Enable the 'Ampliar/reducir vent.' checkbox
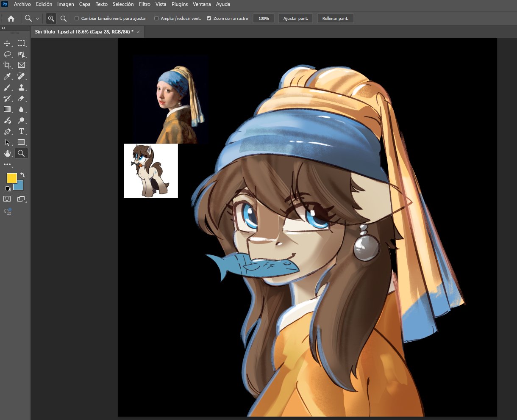 point(156,19)
